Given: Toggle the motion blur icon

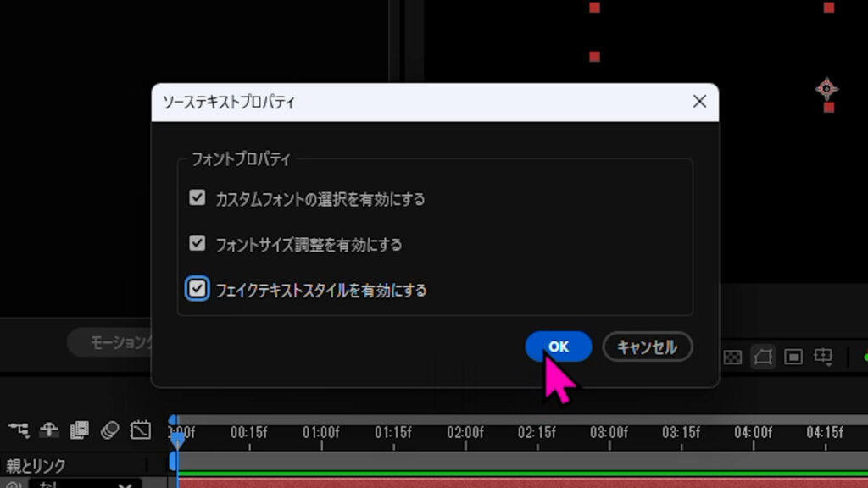Looking at the screenshot, I should coord(109,430).
